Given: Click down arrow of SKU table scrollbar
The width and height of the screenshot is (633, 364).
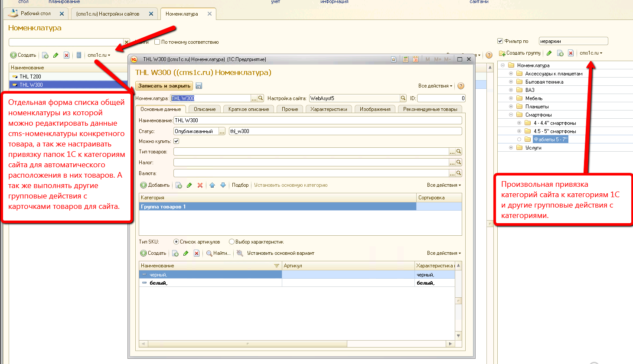Looking at the screenshot, I should click(x=458, y=336).
